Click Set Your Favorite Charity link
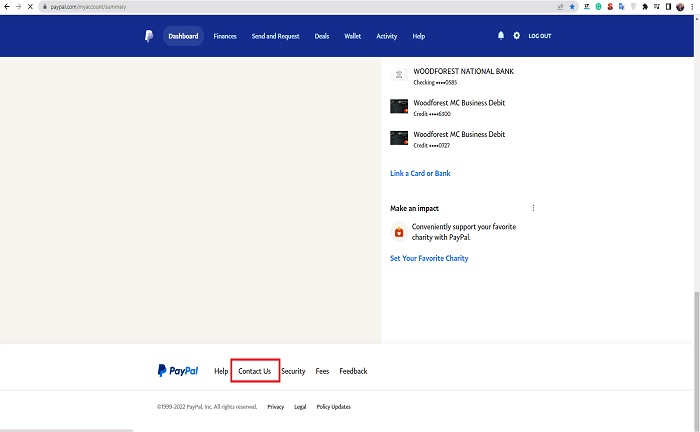 tap(429, 258)
